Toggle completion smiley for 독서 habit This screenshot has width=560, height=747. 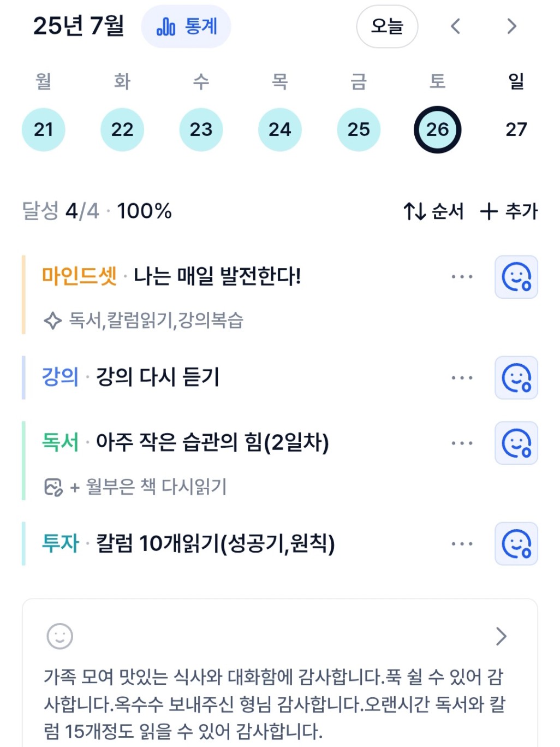516,443
